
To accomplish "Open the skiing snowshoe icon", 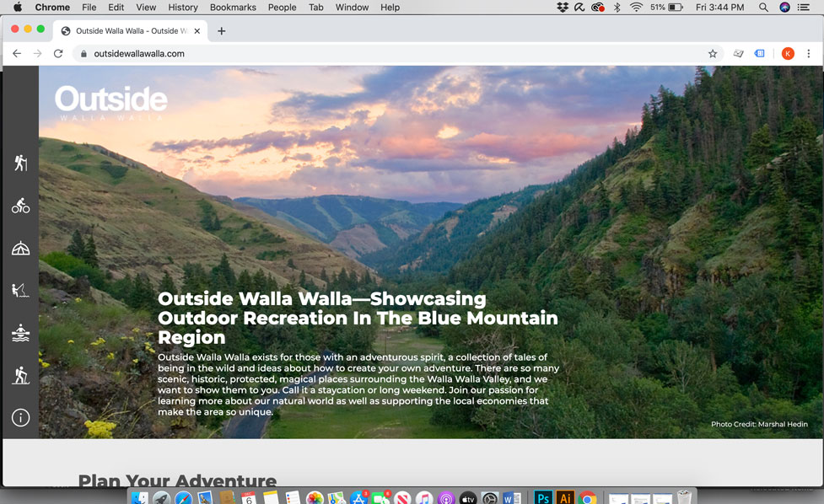I will pyautogui.click(x=20, y=376).
